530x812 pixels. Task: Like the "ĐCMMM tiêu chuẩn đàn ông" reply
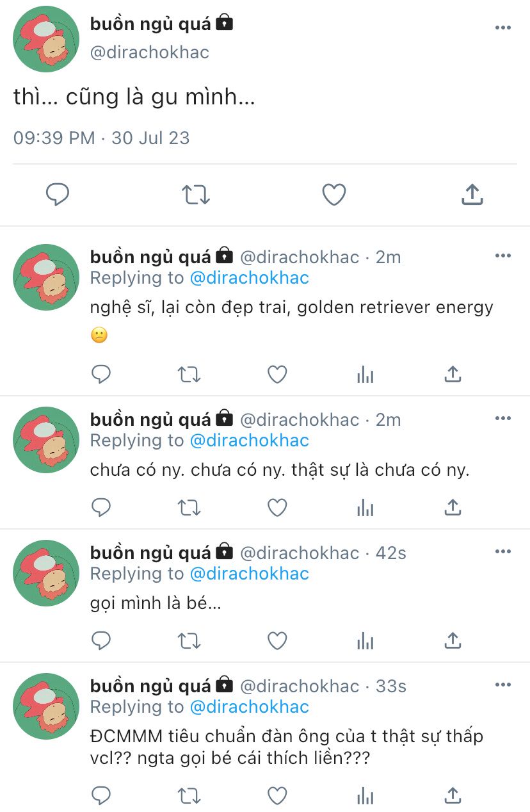click(277, 795)
